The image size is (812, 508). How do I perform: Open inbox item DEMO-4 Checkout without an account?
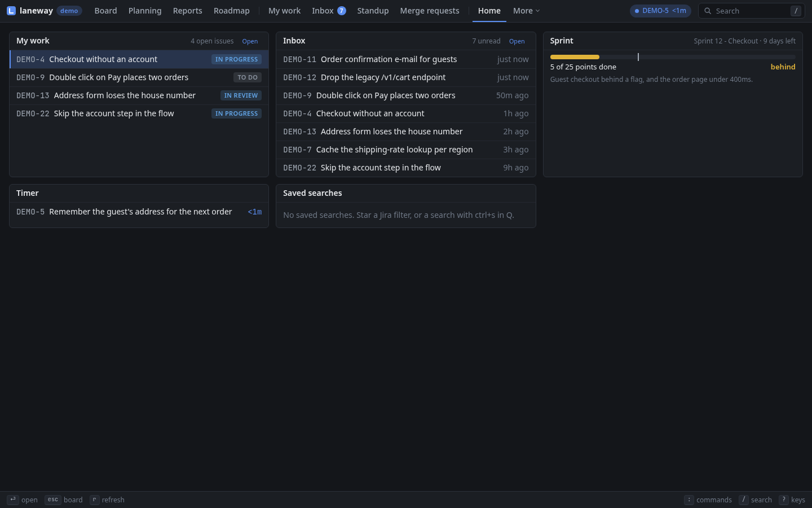point(406,113)
